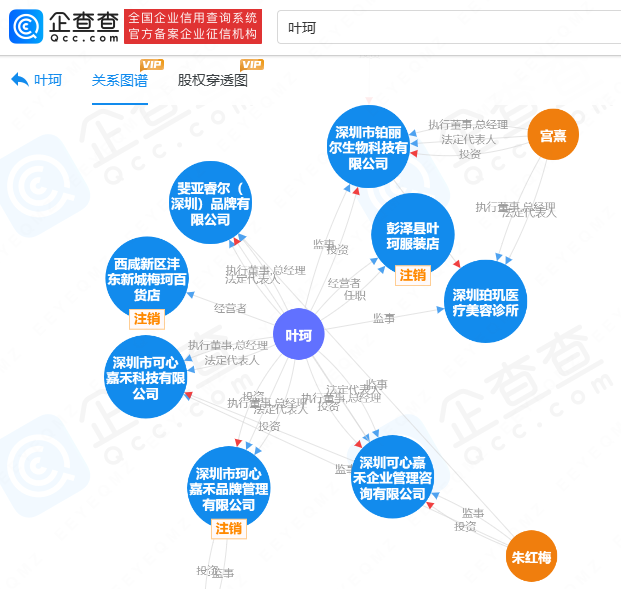Click 任职 label near 彭泽县叶珂服装店
621x589 pixels.
pos(355,295)
